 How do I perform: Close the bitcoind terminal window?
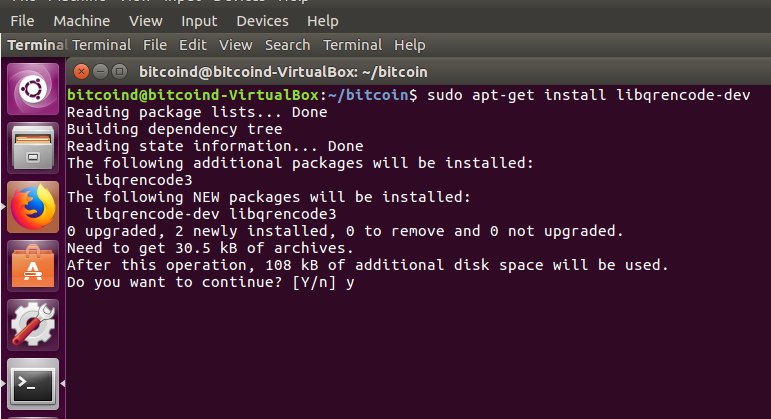point(81,72)
